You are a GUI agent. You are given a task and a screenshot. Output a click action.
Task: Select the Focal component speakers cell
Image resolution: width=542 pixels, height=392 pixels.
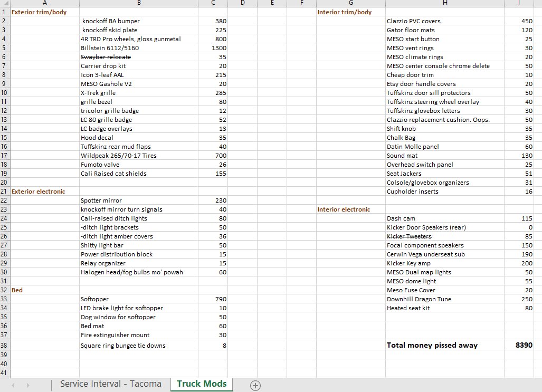coord(445,245)
